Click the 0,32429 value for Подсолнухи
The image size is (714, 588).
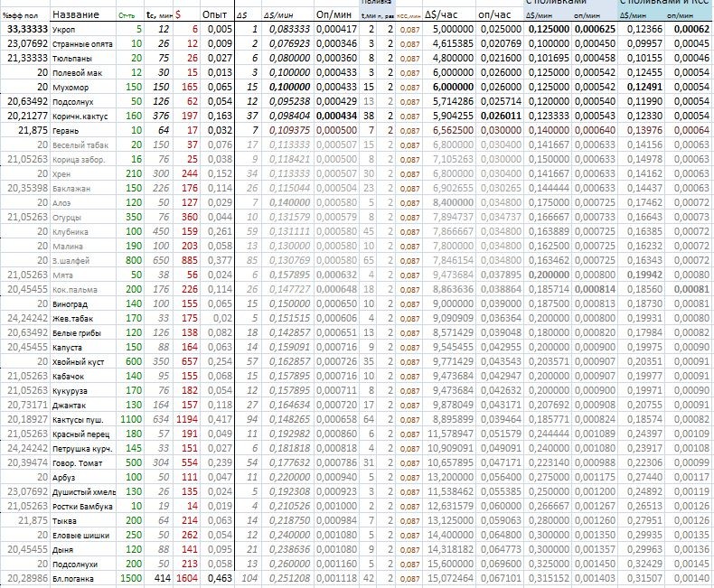[x=644, y=564]
